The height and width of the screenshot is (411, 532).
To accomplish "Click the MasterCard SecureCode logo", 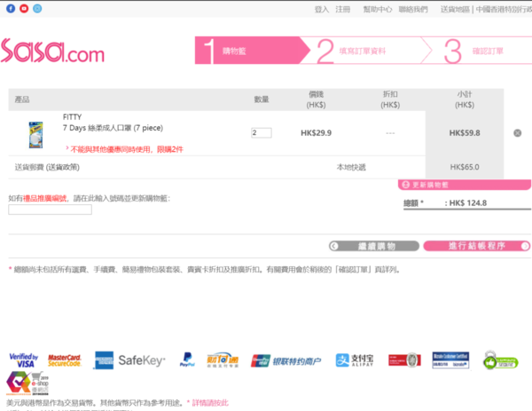I will pyautogui.click(x=65, y=360).
